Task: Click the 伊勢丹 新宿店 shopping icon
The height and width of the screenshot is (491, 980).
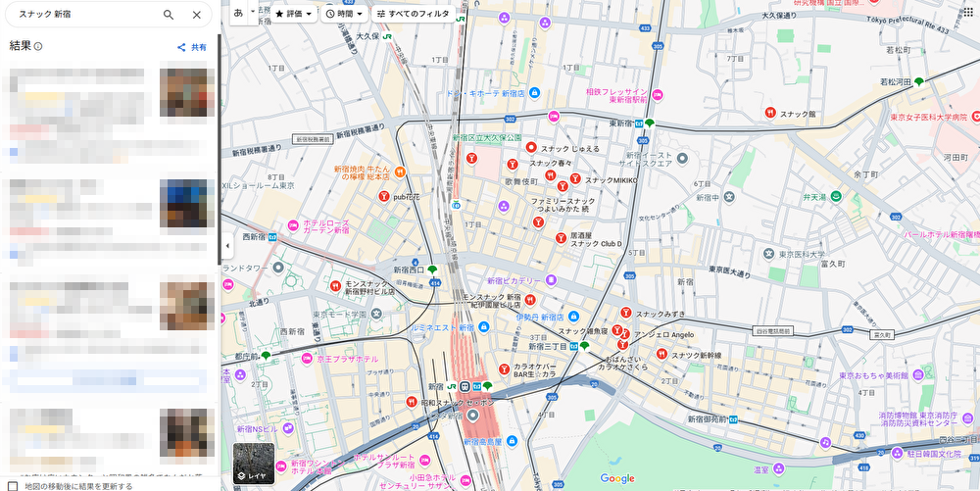Action: click(573, 318)
